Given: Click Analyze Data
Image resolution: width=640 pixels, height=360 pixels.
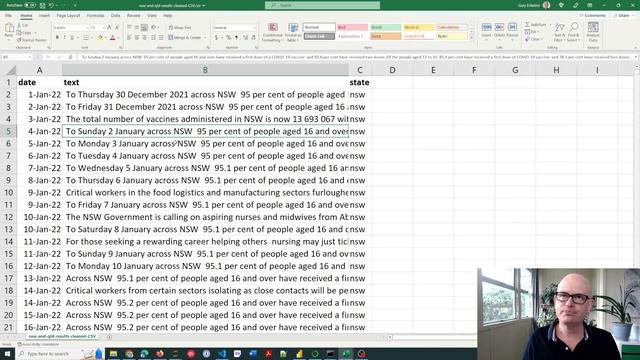Looking at the screenshot, I should click(x=593, y=32).
